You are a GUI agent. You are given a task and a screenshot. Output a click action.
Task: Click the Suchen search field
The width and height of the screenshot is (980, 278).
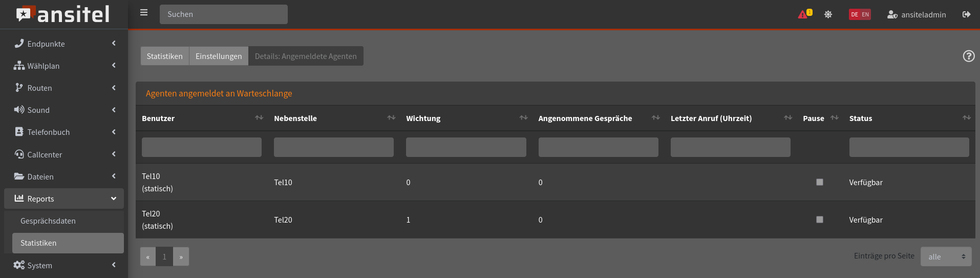point(224,14)
